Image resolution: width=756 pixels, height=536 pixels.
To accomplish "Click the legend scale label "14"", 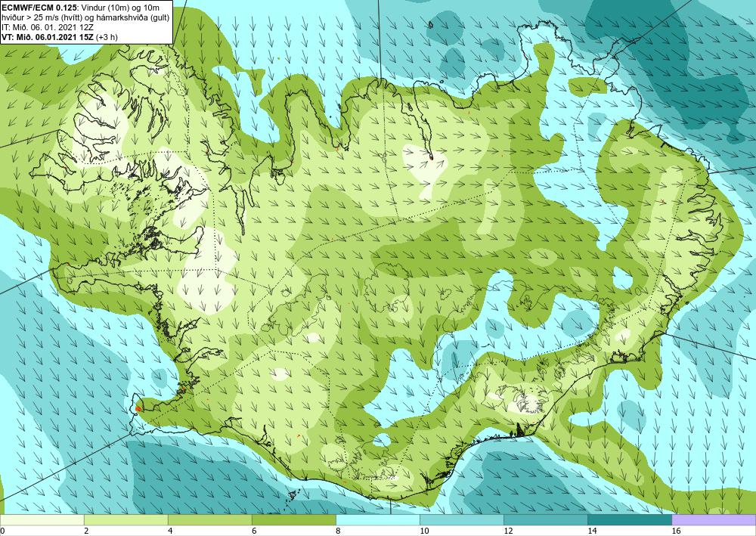I will (x=592, y=531).
